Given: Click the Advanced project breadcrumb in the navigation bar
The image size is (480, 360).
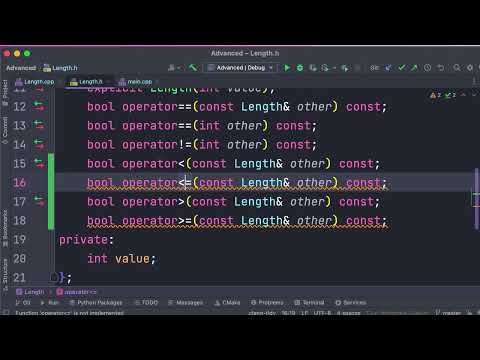Looking at the screenshot, I should click(21, 68).
